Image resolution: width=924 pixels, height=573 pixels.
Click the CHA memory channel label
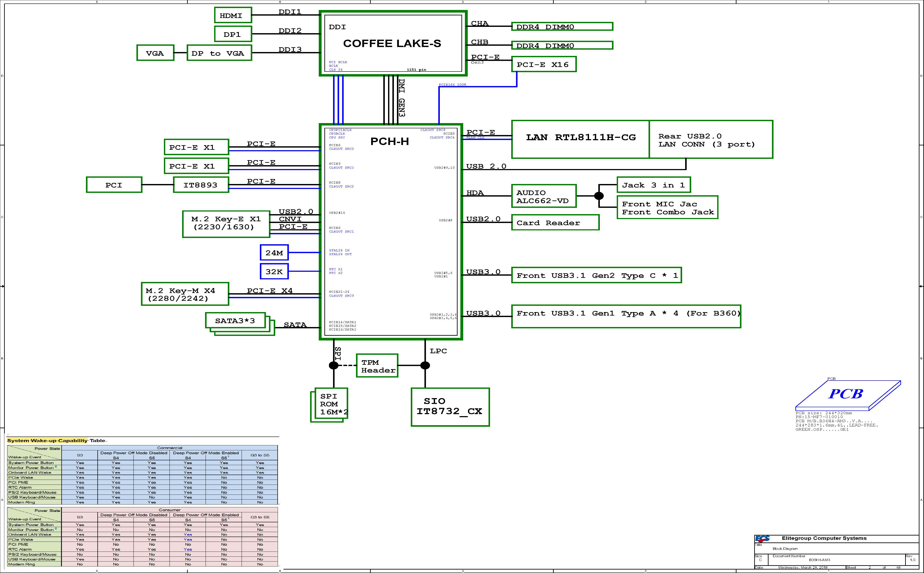[479, 23]
